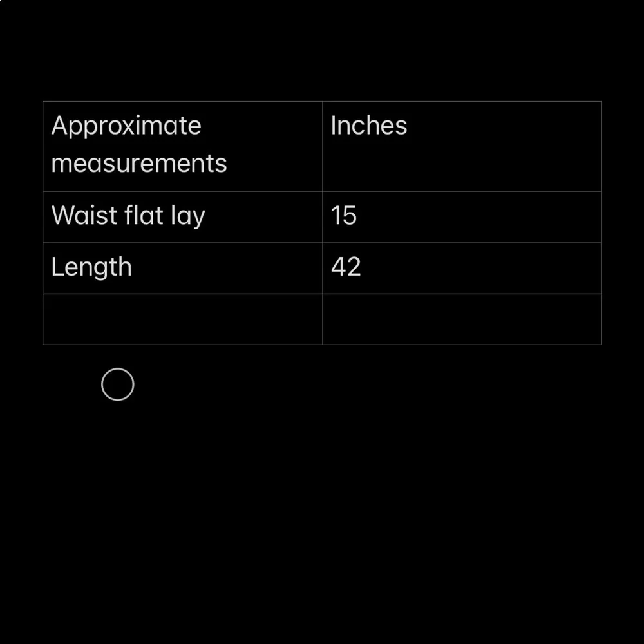Select the 'Approximate measurements' header cell

click(x=182, y=146)
